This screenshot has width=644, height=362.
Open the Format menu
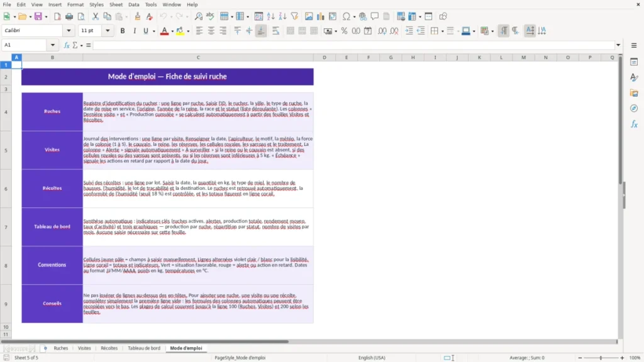pos(75,4)
